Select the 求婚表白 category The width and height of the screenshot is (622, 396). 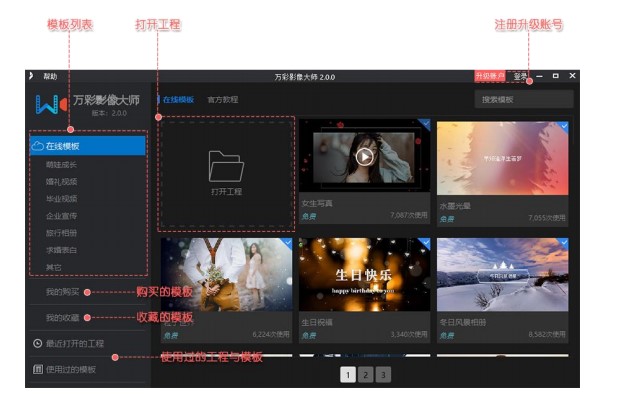[x=61, y=250]
